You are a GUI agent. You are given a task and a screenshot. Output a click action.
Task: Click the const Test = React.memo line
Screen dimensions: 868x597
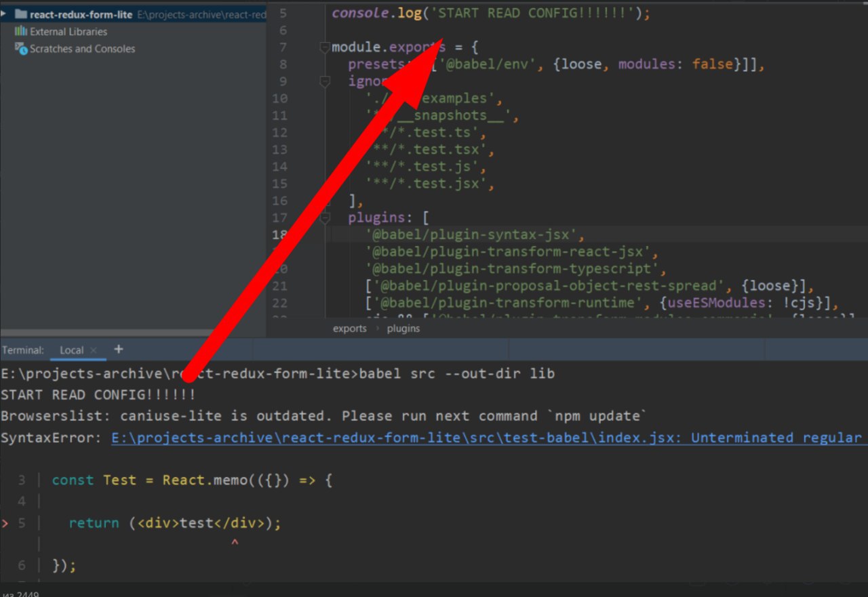(x=193, y=480)
